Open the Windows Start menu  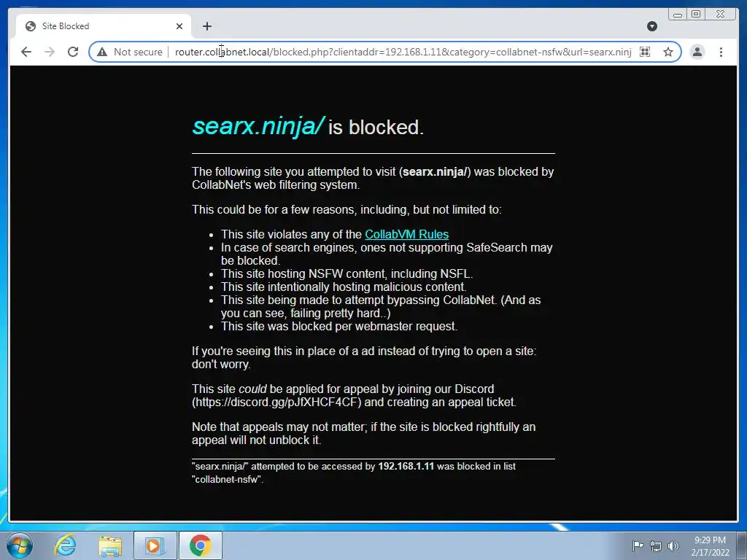[19, 545]
